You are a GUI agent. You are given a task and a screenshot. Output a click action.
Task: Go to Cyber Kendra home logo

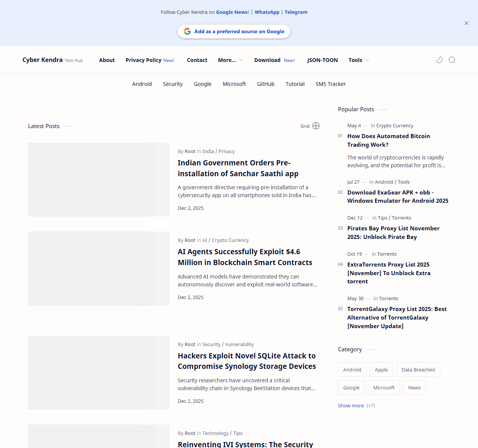tap(43, 60)
